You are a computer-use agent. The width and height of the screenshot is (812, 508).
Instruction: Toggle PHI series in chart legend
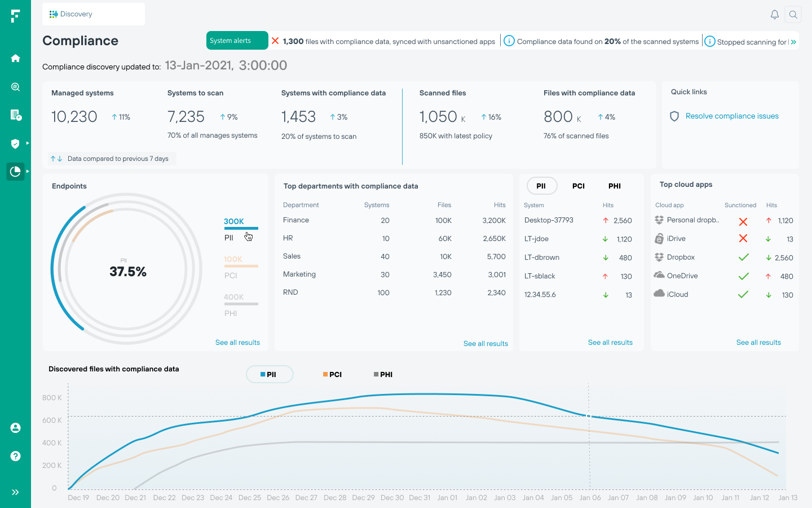[383, 374]
